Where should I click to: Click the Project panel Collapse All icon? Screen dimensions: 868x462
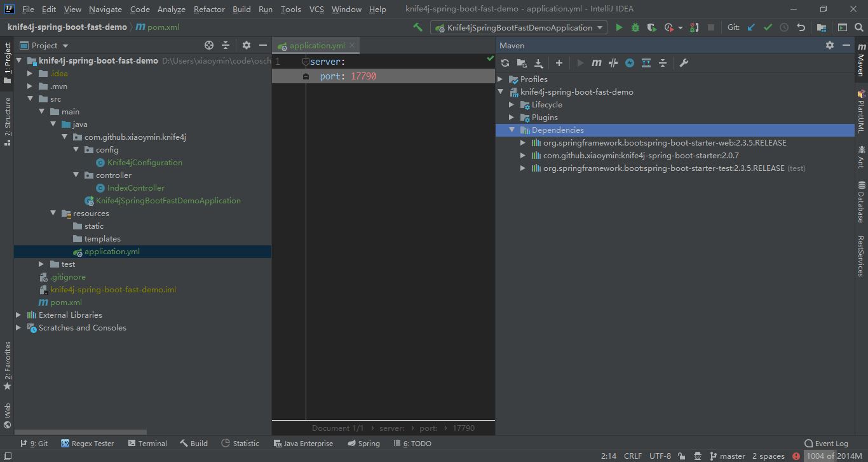(226, 45)
